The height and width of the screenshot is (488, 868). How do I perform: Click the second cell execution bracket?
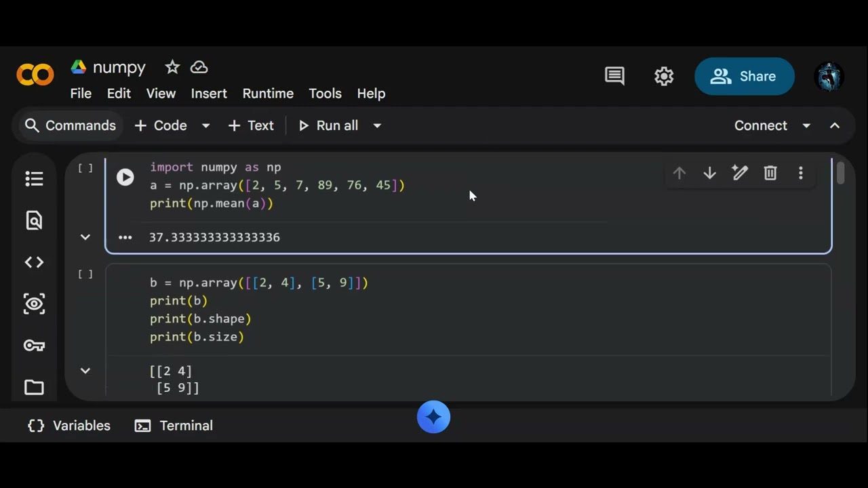tap(85, 274)
